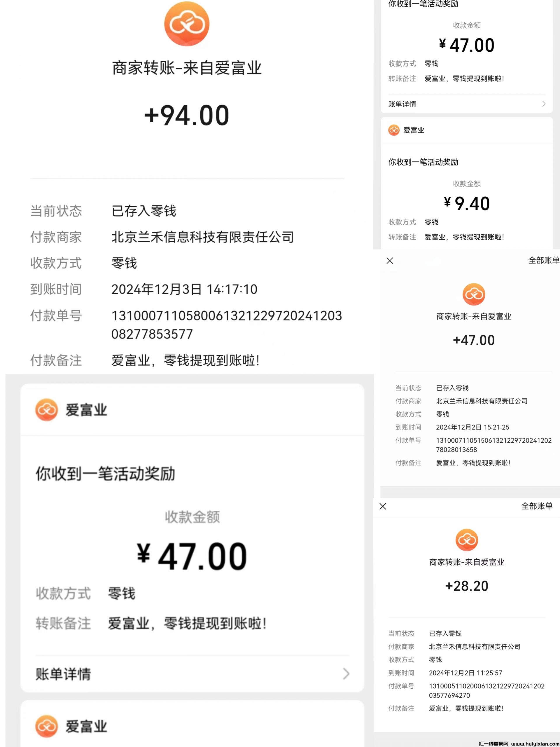Tap the 爱富业 logo above the +47.00 transfer
Viewport: 560px width, 747px height.
pyautogui.click(x=474, y=294)
